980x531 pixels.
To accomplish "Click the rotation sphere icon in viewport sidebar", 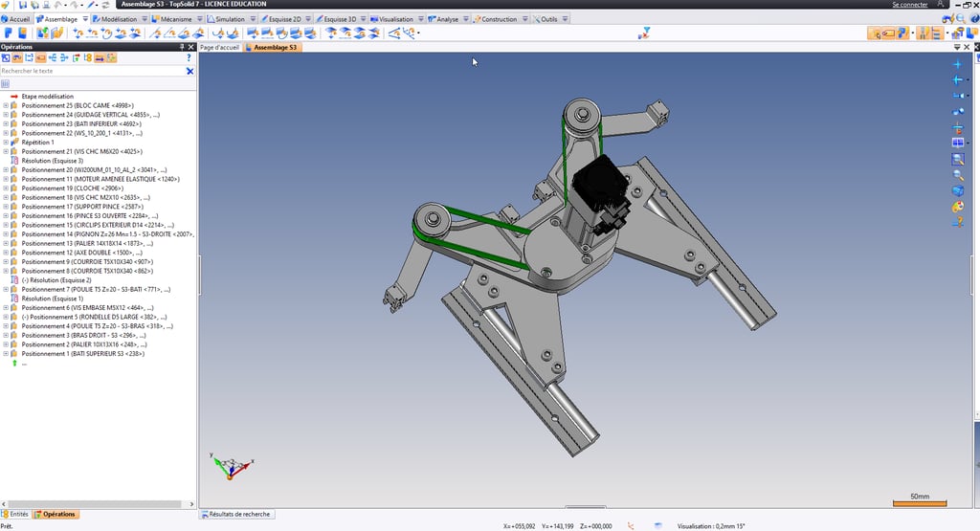I will tap(957, 111).
